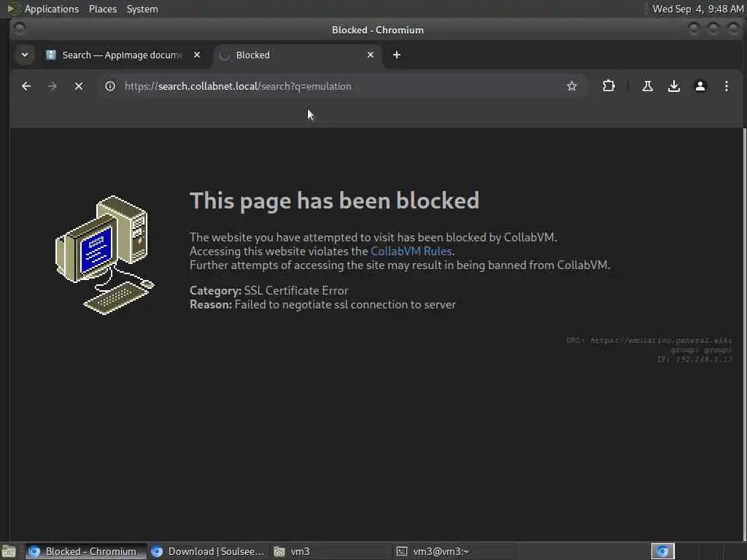Image resolution: width=747 pixels, height=560 pixels.
Task: Close the AppImage documentation tab
Action: 197,55
